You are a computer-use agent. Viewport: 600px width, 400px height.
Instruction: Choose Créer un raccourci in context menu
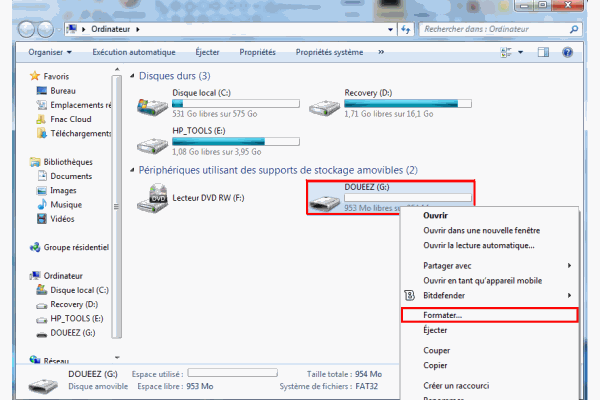coord(456,385)
